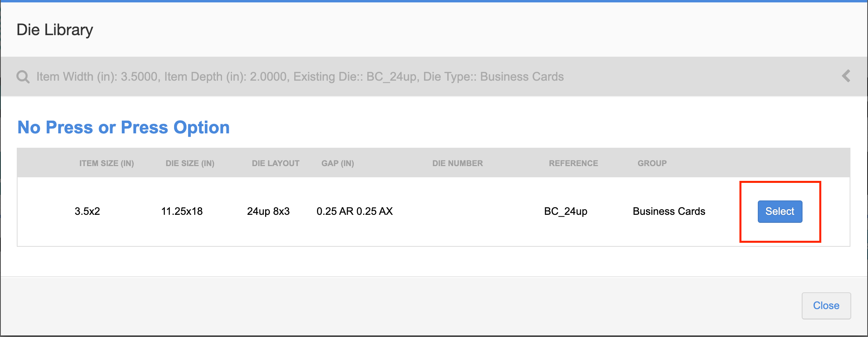Click the Die Size (IN) column header
868x337 pixels.
point(190,163)
